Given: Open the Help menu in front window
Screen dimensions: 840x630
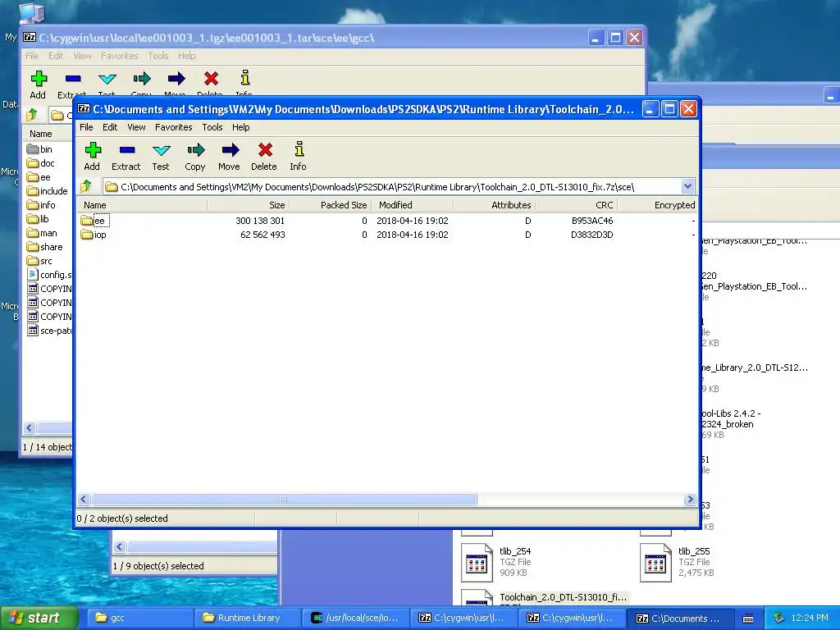Looking at the screenshot, I should [x=240, y=127].
